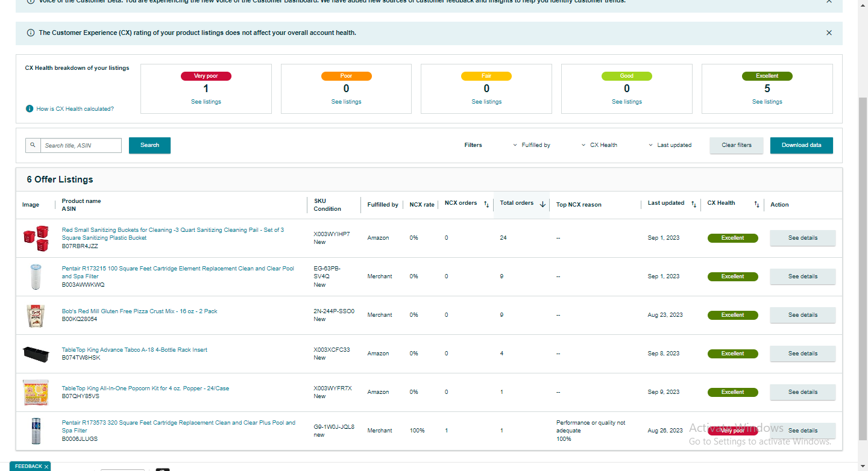The image size is (868, 471).
Task: See details for Bob's Red Mill Pizza Crust
Action: 803,315
